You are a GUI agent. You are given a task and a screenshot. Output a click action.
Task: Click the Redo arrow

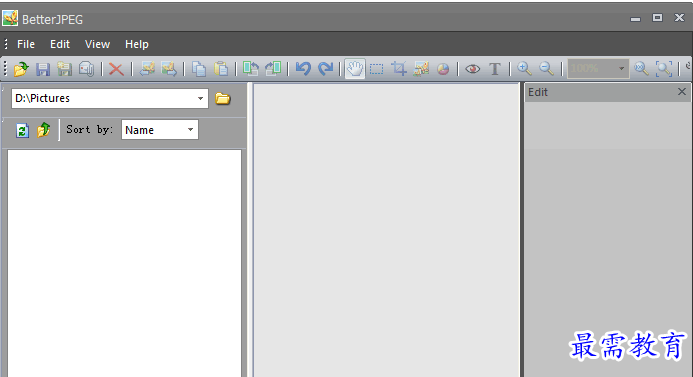[x=326, y=69]
